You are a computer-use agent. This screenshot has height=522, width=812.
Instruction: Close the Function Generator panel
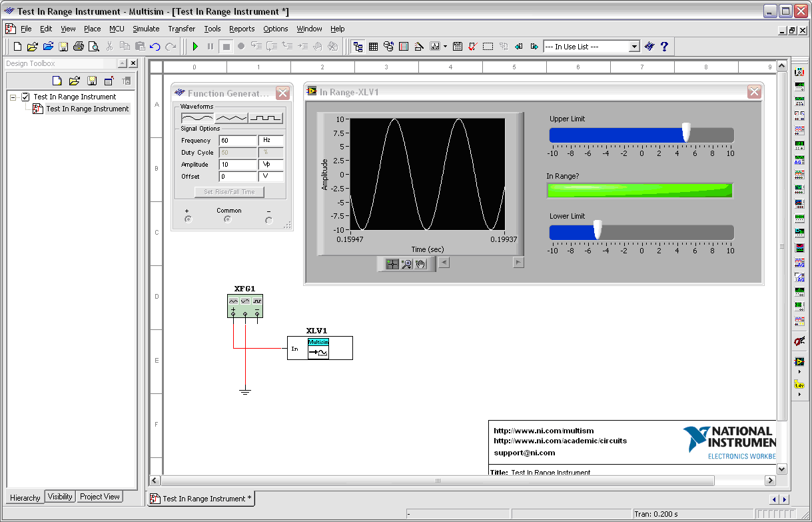click(282, 93)
